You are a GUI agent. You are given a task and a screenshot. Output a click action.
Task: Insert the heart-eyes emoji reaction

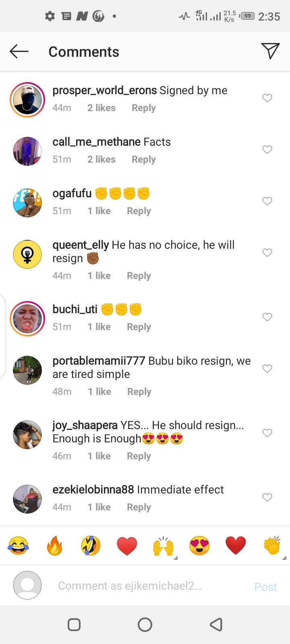click(199, 546)
